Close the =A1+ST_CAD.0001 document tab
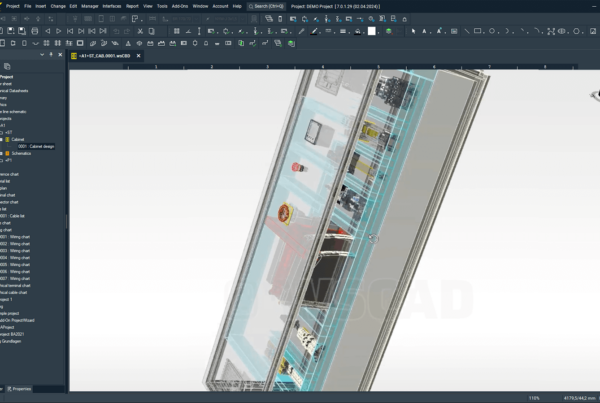Screen dimensions: 600x403 pos(139,56)
